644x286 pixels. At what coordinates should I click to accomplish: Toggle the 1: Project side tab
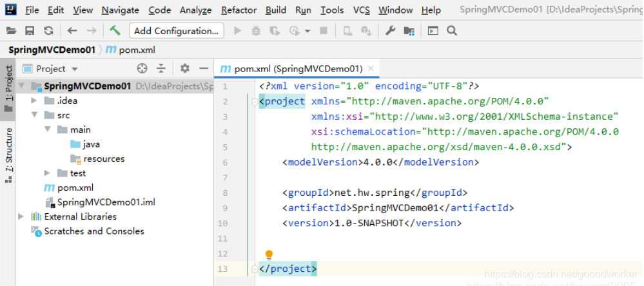tap(8, 90)
